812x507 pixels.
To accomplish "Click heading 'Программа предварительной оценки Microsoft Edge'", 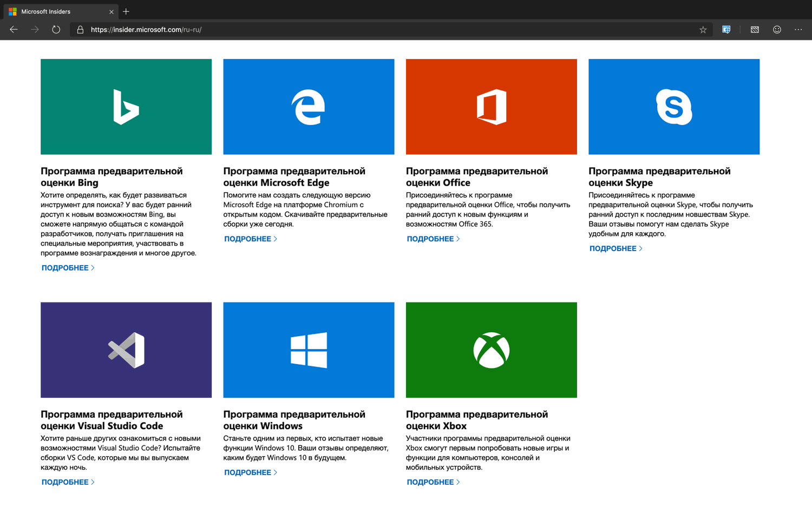I will point(294,177).
